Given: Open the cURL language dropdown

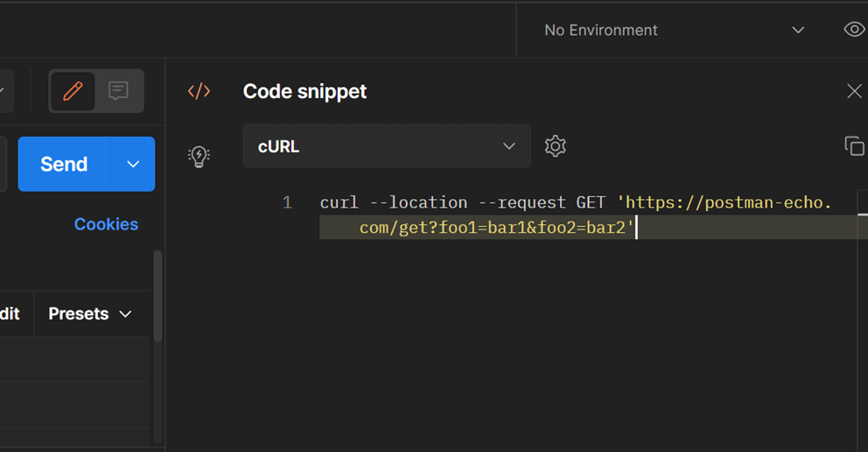Looking at the screenshot, I should [387, 146].
